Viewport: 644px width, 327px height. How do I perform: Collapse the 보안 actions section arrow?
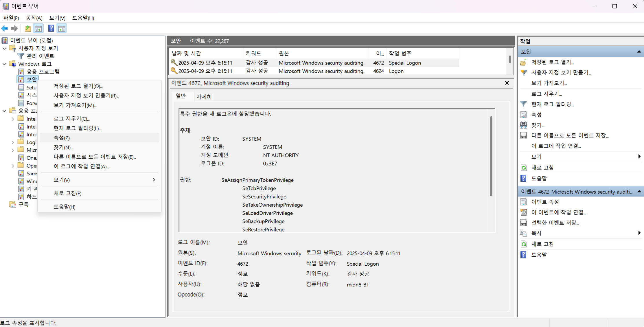[639, 52]
